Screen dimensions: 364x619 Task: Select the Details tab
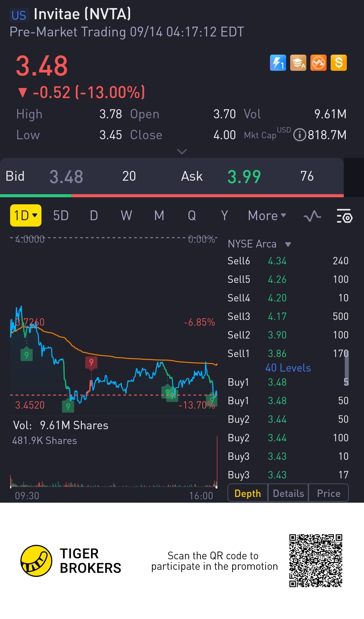(x=289, y=493)
